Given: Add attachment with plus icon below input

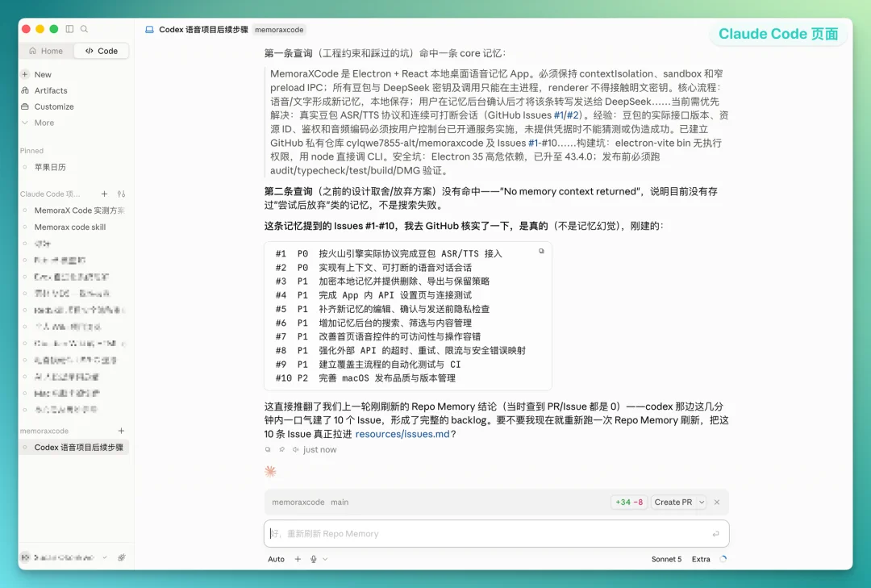Looking at the screenshot, I should 298,559.
